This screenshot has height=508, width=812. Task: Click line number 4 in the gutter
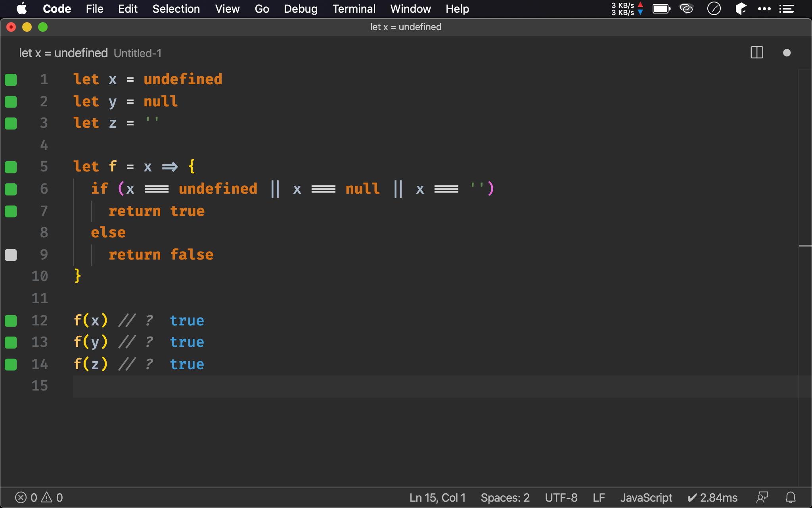[x=44, y=145]
